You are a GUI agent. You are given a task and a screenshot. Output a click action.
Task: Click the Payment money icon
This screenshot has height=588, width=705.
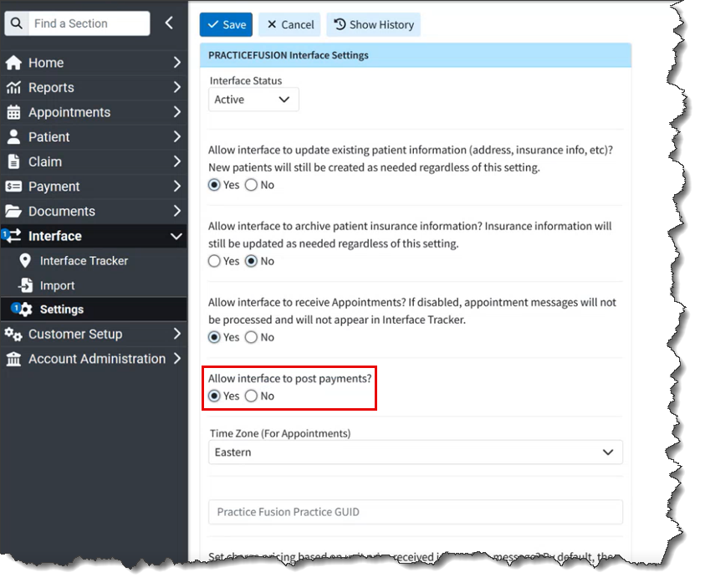(x=13, y=187)
